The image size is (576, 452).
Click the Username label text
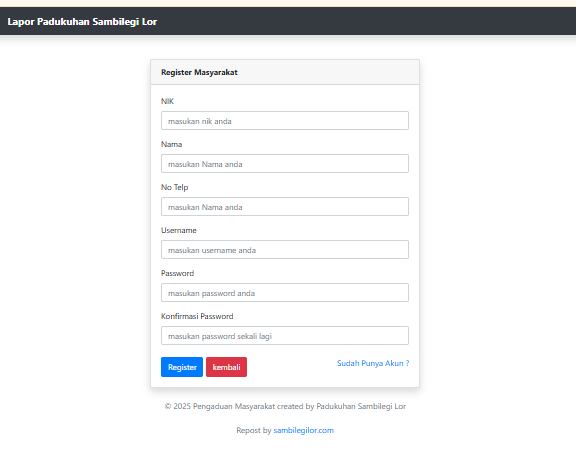click(x=179, y=230)
